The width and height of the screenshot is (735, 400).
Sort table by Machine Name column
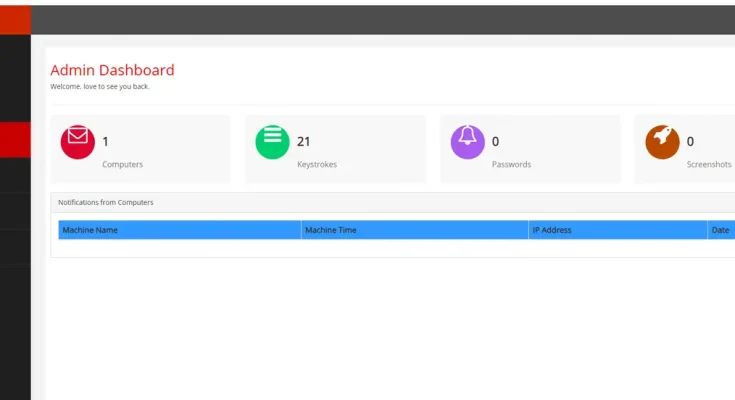pos(90,230)
